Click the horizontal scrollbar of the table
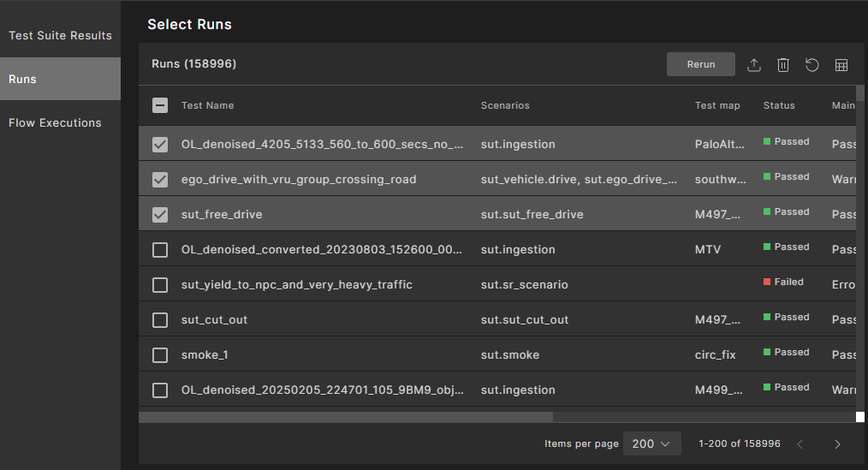This screenshot has width=868, height=470. click(x=346, y=417)
